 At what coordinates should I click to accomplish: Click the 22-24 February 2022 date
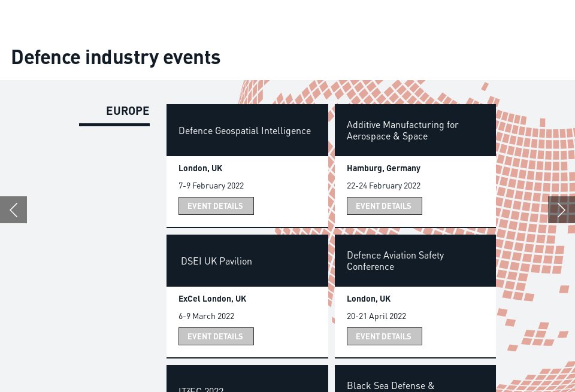pos(383,186)
